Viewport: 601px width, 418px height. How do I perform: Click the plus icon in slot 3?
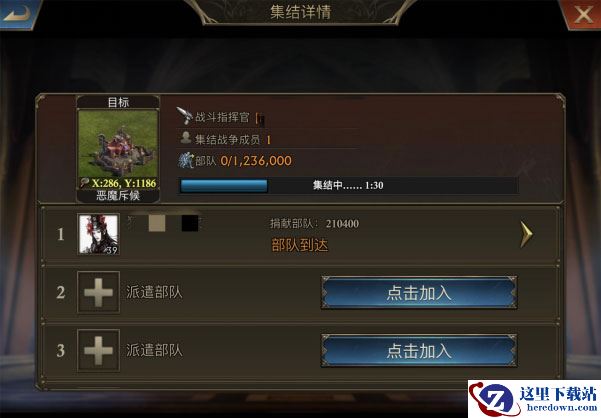(x=99, y=351)
